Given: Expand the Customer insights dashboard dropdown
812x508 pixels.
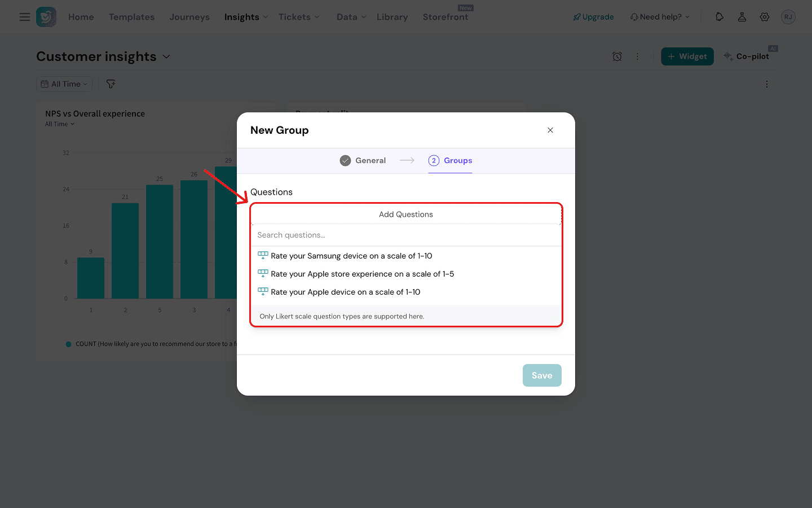Looking at the screenshot, I should (166, 56).
